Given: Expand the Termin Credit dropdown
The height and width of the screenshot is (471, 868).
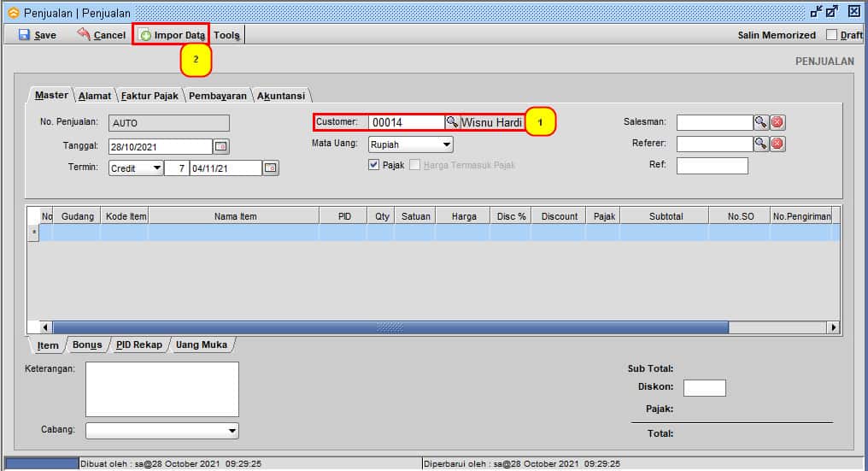Looking at the screenshot, I should tap(156, 168).
